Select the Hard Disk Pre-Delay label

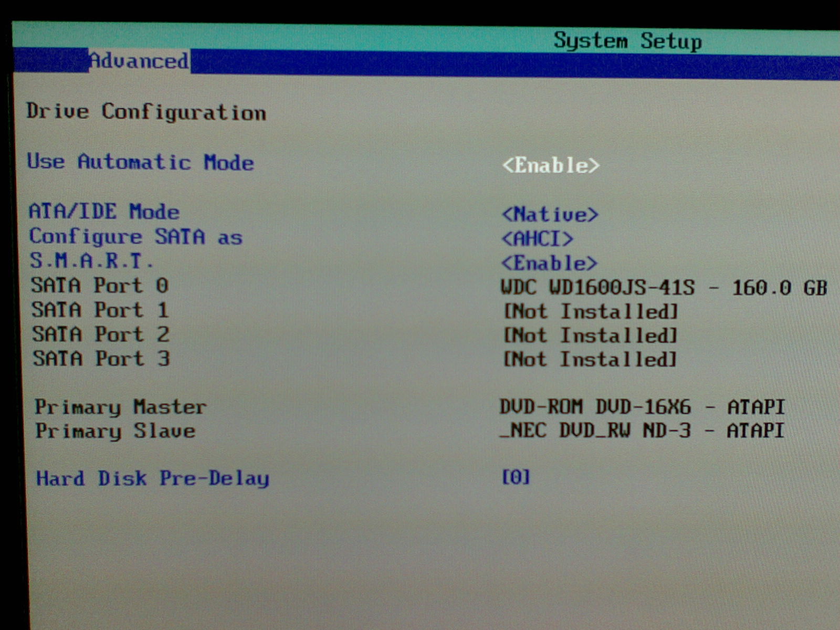click(153, 478)
